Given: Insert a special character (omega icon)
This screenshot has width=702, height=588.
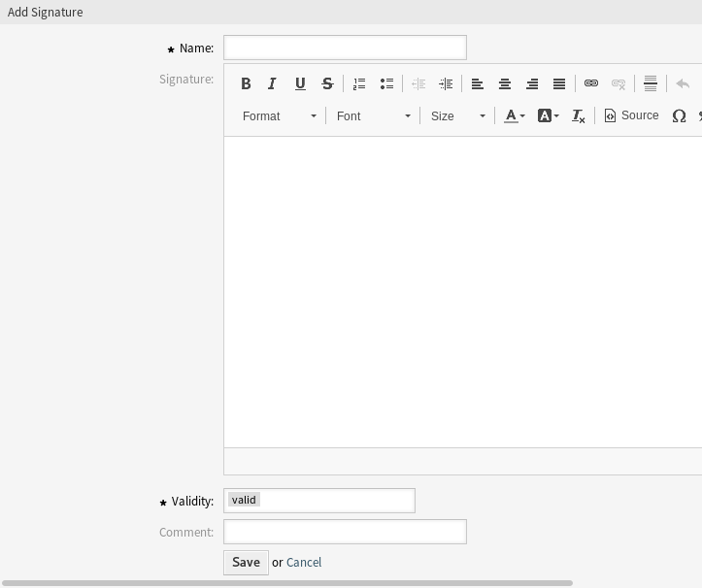Looking at the screenshot, I should click(x=679, y=115).
